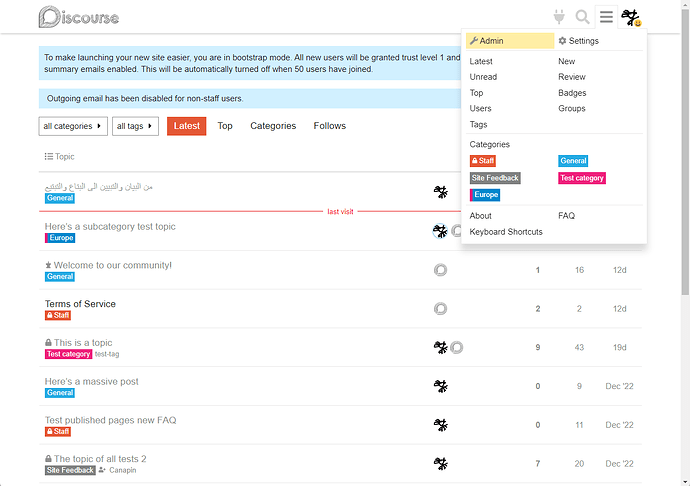This screenshot has width=690, height=486.
Task: Click Categories heading in menu
Action: coord(490,144)
